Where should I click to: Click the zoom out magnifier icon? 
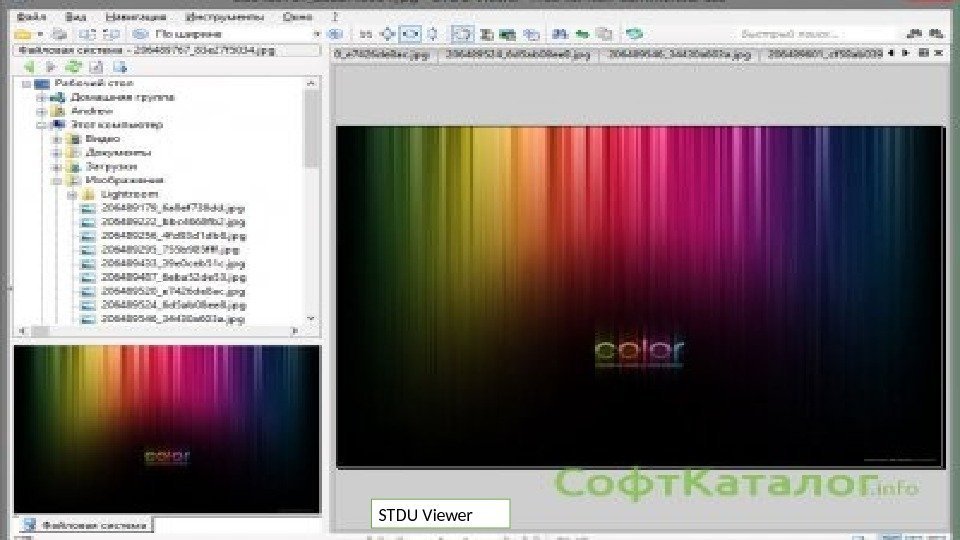pos(140,34)
